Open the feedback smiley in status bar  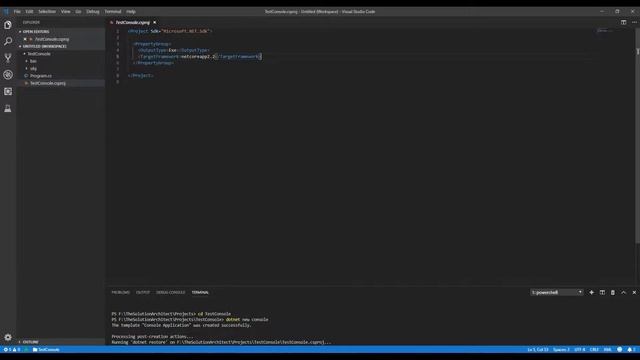(x=620, y=350)
